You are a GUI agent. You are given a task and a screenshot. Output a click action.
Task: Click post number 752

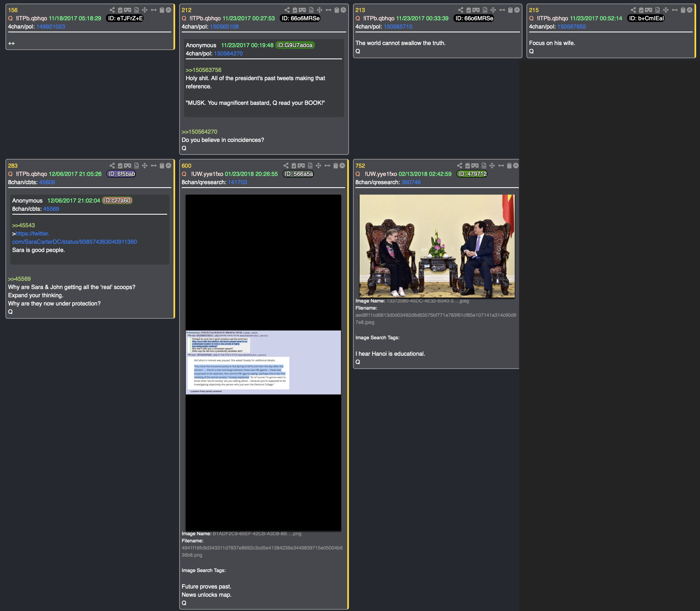(x=360, y=166)
